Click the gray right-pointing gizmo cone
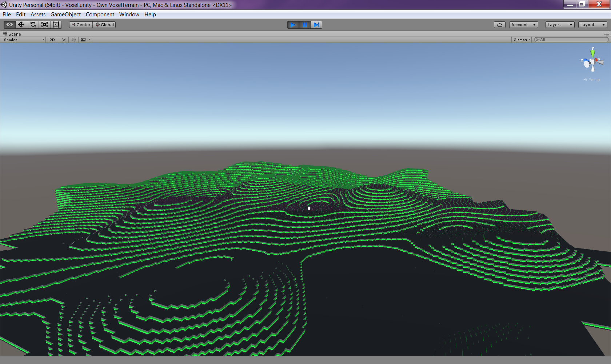This screenshot has width=611, height=364. click(600, 62)
